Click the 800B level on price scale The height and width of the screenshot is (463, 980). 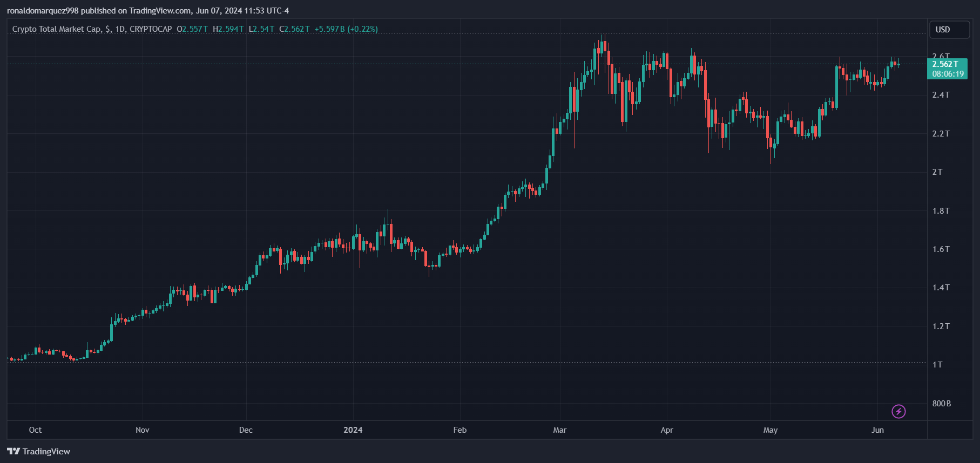[x=941, y=404]
